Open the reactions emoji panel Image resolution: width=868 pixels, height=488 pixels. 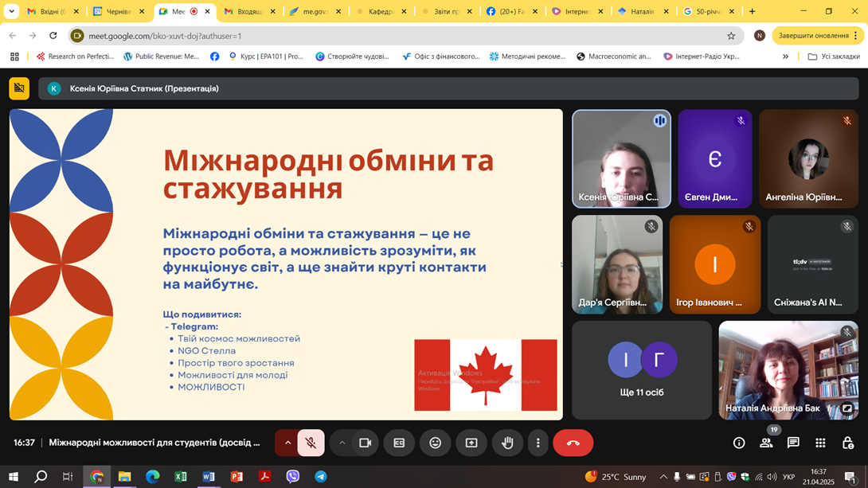435,443
